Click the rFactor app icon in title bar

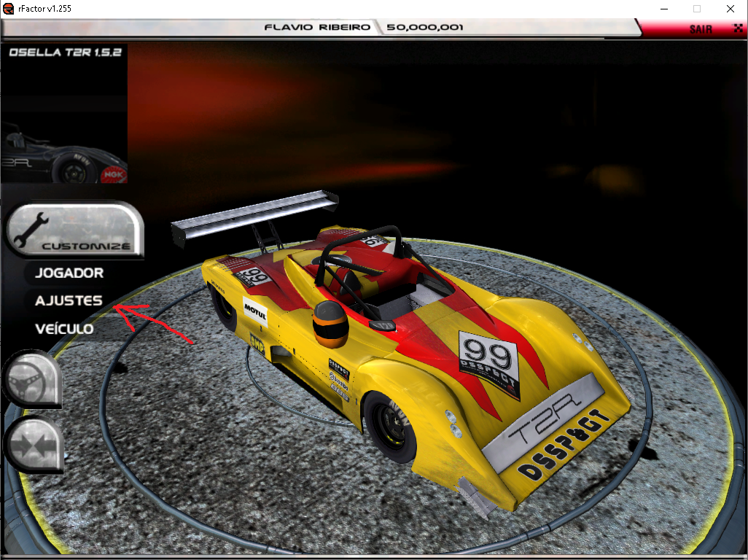click(8, 9)
